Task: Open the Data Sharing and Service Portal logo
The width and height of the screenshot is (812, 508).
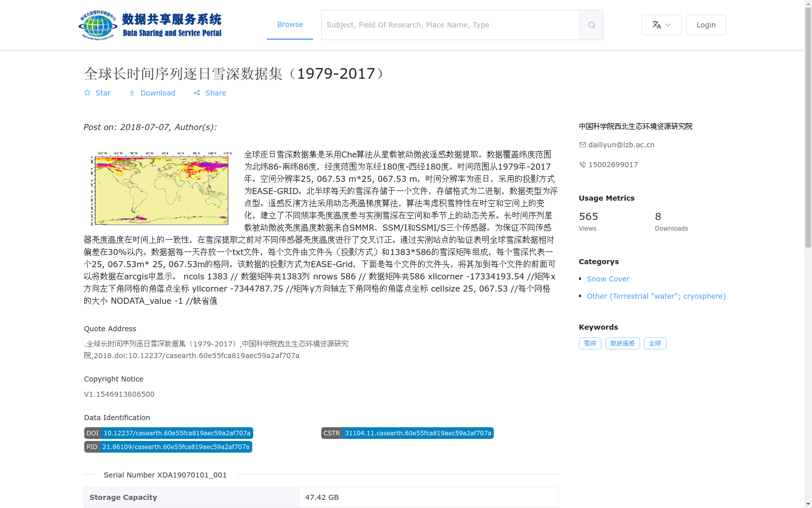Action: click(150, 25)
